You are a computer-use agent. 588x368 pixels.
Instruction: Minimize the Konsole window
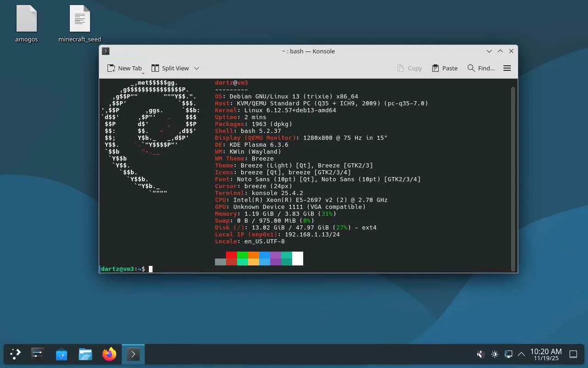(489, 51)
